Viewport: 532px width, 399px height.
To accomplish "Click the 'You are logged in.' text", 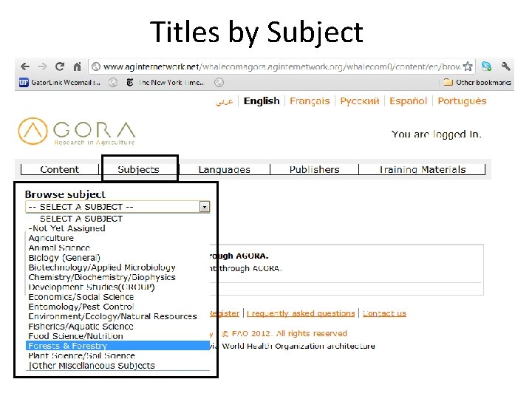I will (x=437, y=134).
